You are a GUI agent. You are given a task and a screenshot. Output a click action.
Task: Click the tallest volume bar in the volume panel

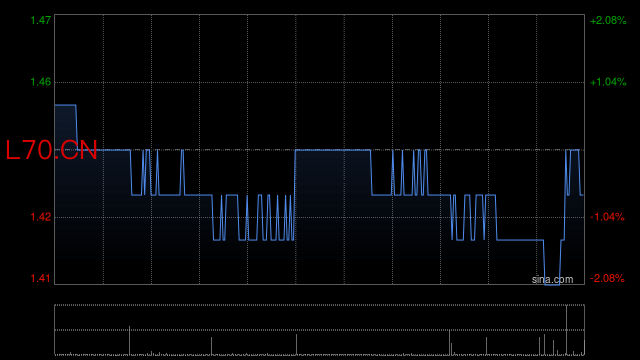pos(567,330)
